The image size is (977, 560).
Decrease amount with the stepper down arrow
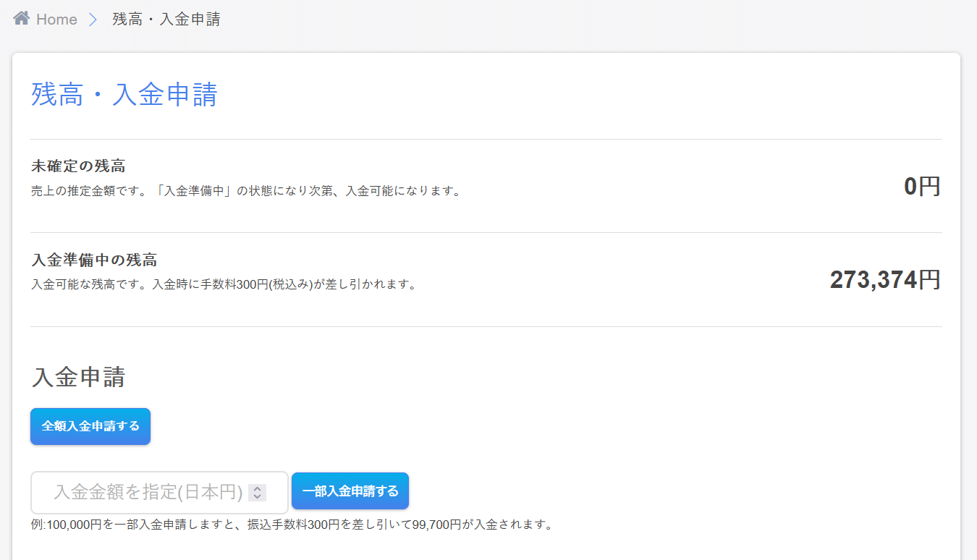coord(257,497)
